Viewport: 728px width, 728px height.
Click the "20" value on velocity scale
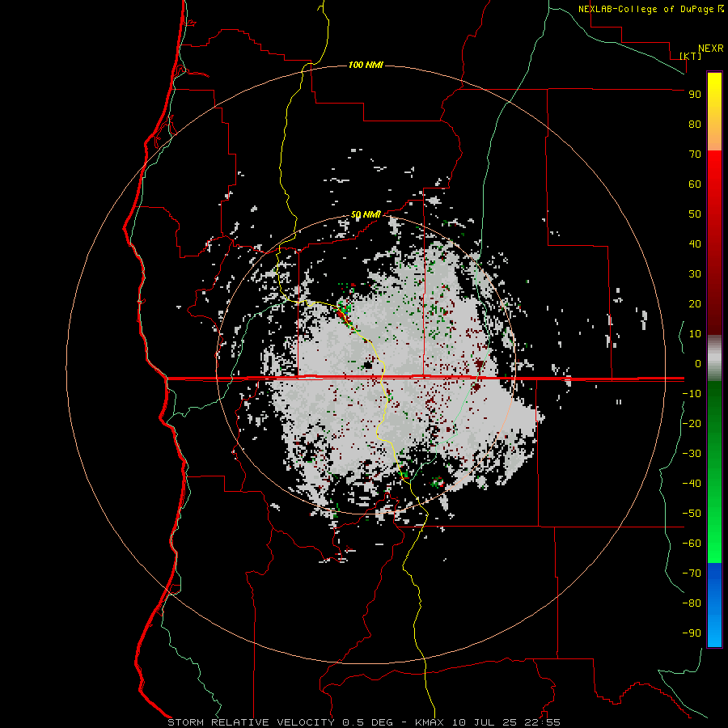tap(695, 304)
